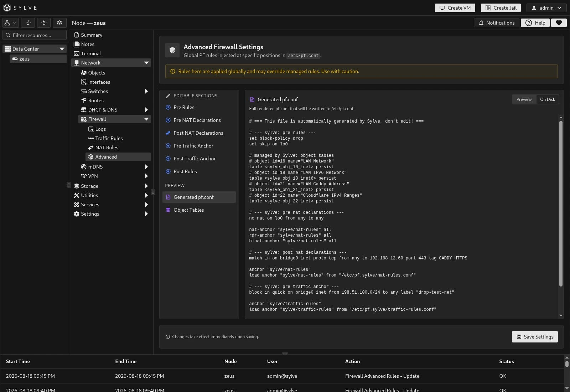Click the collapse all tree icon

click(44, 23)
